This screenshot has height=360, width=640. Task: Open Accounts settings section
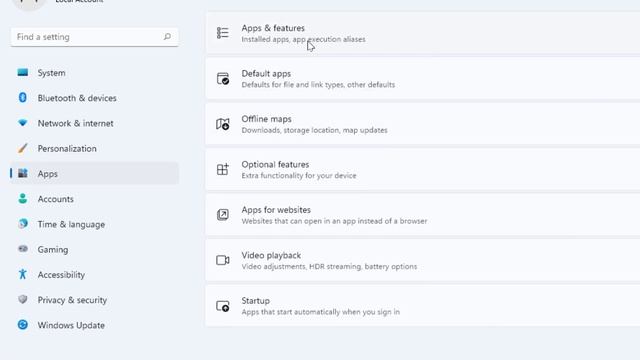[x=95, y=199]
